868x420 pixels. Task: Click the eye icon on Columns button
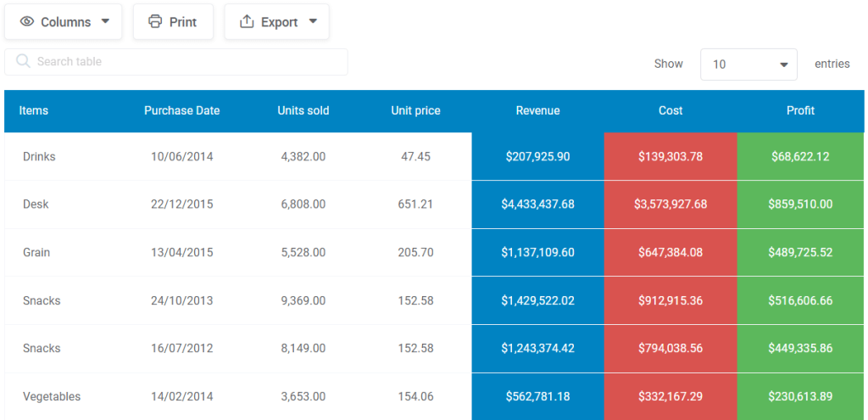coord(26,21)
